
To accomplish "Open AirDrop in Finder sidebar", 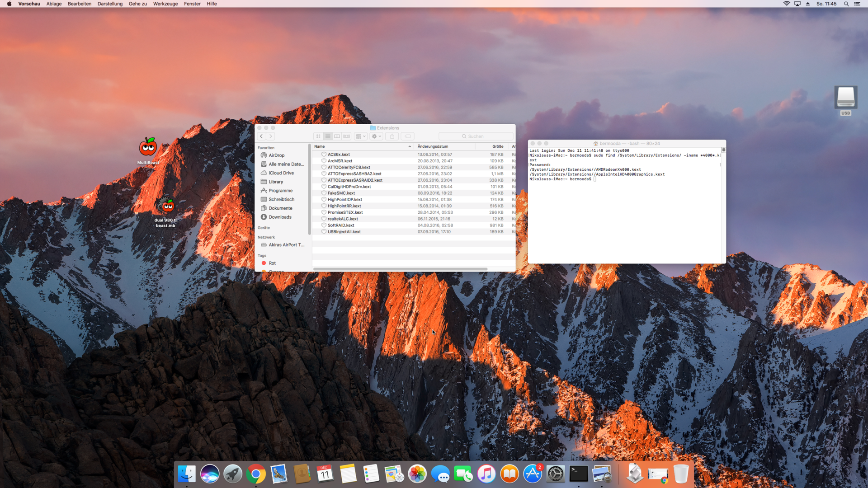I will [276, 155].
